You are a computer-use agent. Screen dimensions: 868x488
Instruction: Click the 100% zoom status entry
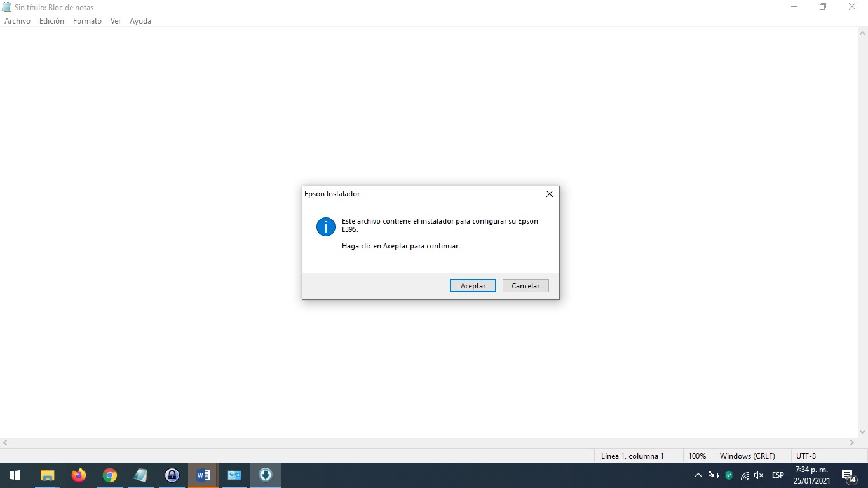[x=697, y=456]
